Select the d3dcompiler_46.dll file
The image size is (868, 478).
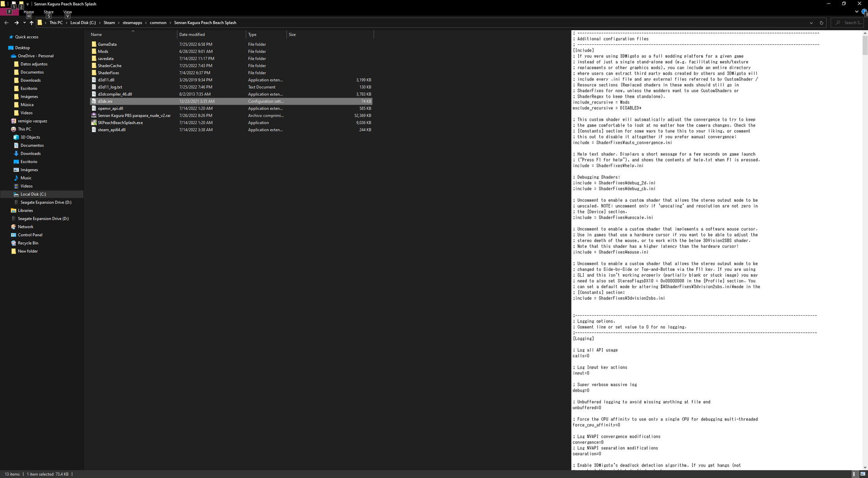pyautogui.click(x=115, y=94)
